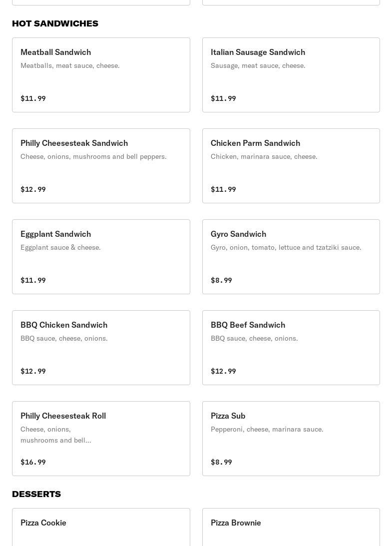Select the Gyro Sandwich card
This screenshot has height=546, width=392.
point(291,257)
